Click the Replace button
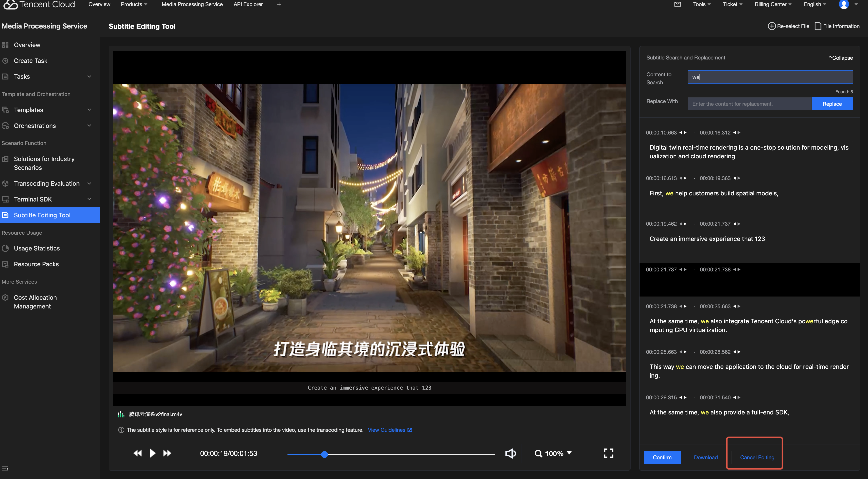This screenshot has width=868, height=479. coord(832,104)
